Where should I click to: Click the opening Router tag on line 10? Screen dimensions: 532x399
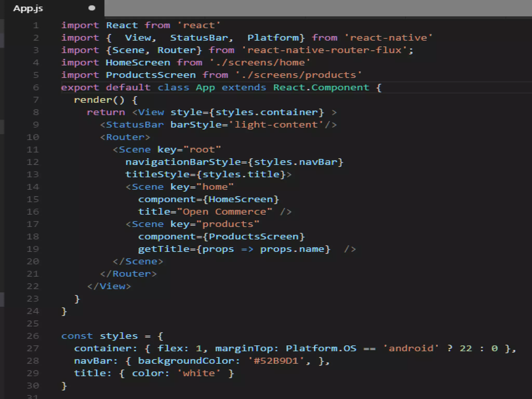click(x=125, y=137)
